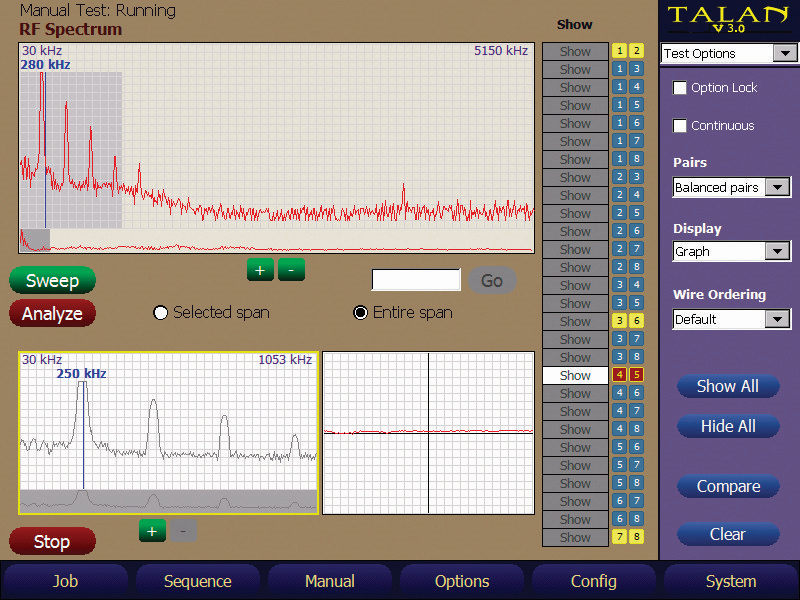Image resolution: width=800 pixels, height=600 pixels.
Task: Click Show All pairs
Action: point(728,386)
